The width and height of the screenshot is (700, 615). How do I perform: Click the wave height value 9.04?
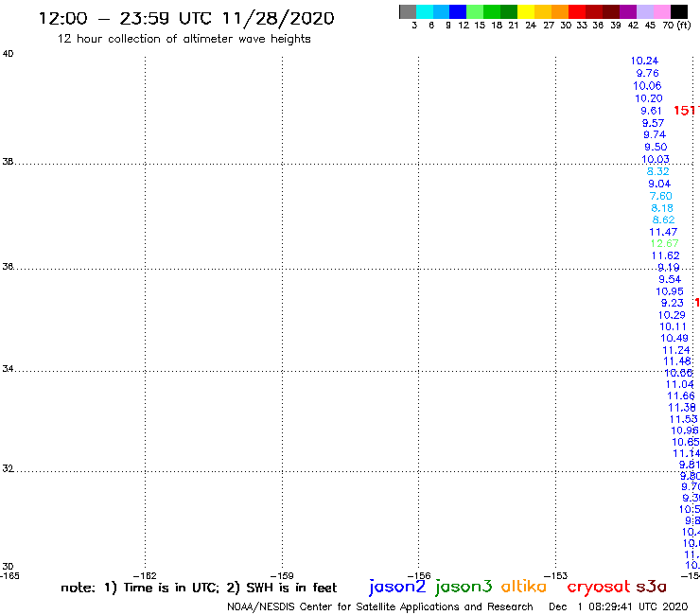tap(659, 184)
